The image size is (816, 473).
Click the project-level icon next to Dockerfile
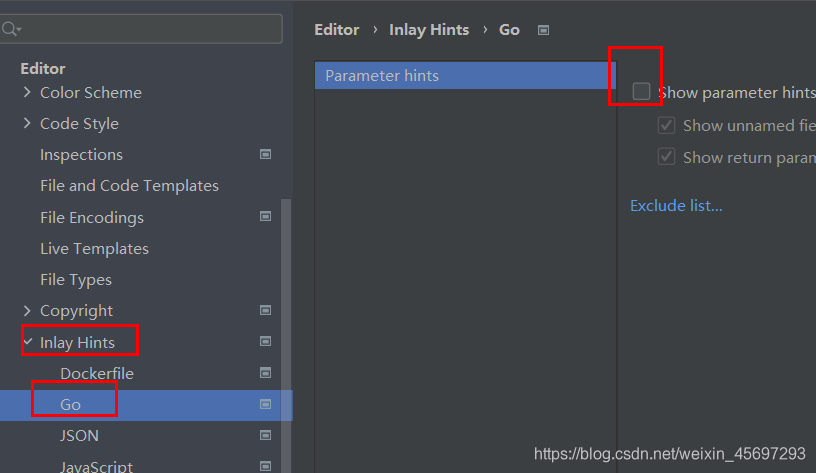click(265, 373)
